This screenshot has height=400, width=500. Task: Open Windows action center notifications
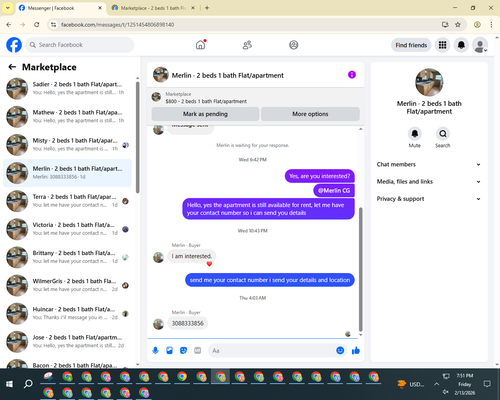[x=487, y=384]
